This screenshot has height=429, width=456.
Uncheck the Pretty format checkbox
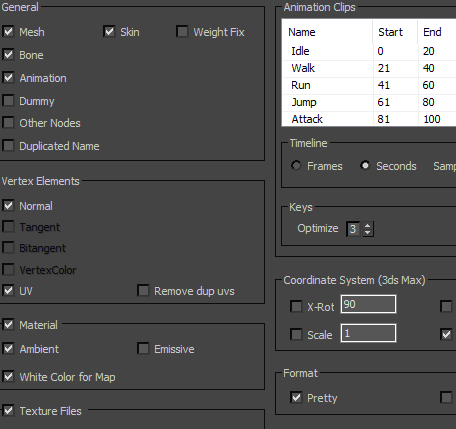(x=296, y=397)
